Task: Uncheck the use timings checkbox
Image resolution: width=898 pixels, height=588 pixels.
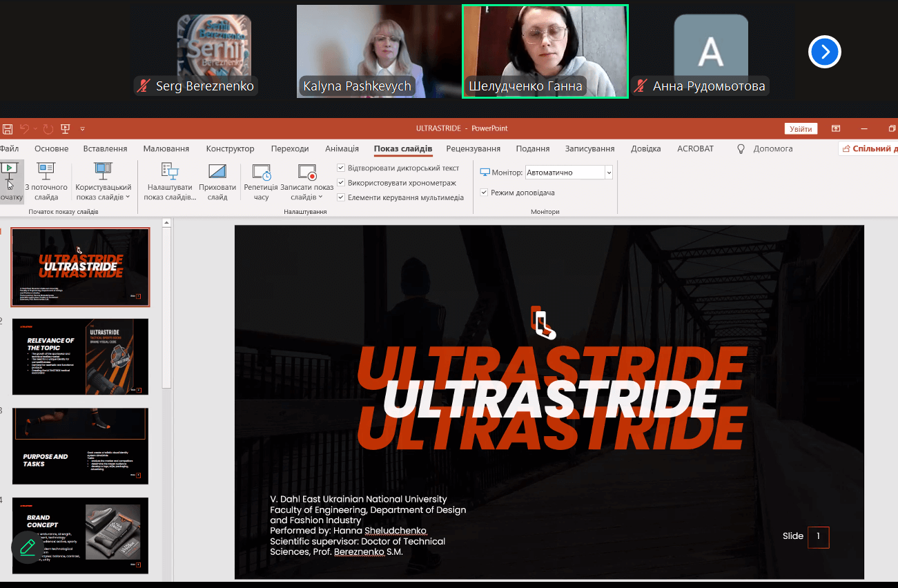Action: (x=341, y=183)
